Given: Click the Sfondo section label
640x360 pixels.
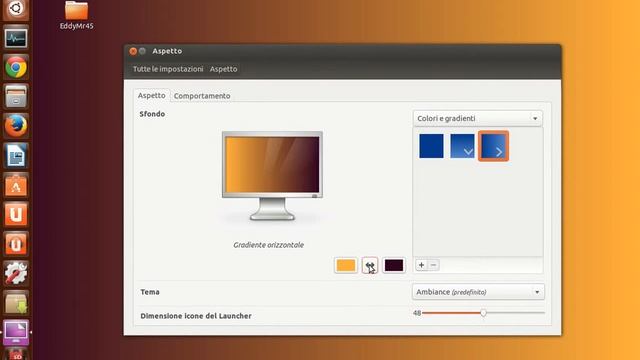Looking at the screenshot, I should [152, 114].
